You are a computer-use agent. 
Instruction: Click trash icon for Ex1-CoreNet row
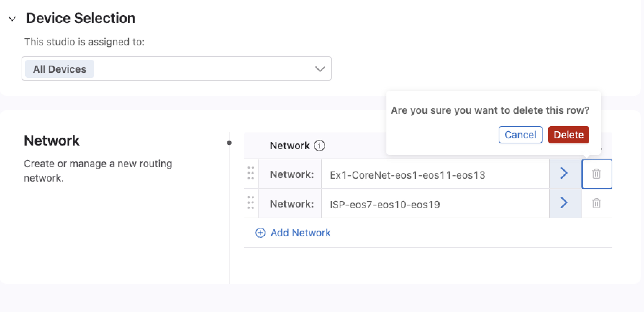point(596,174)
